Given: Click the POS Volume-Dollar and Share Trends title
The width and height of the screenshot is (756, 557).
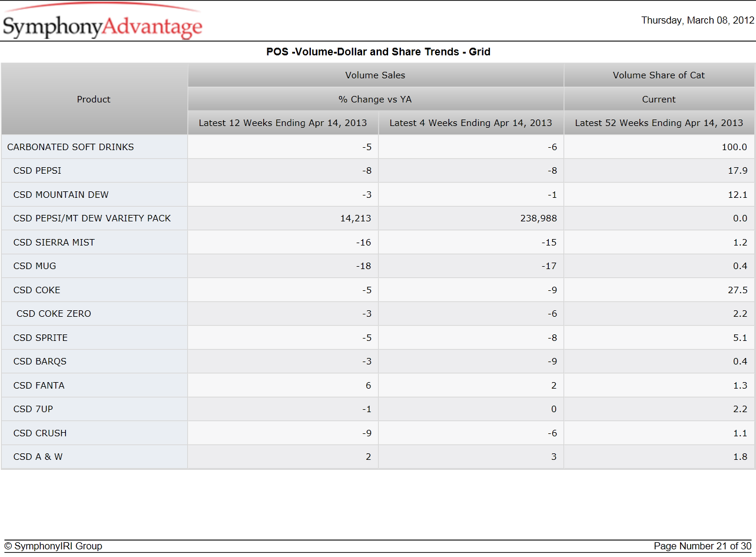Looking at the screenshot, I should coord(378,52).
